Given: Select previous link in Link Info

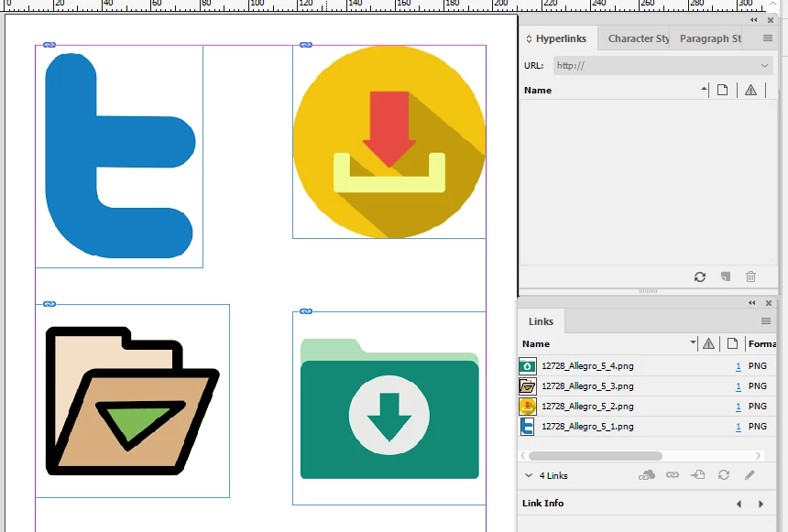Looking at the screenshot, I should point(739,504).
